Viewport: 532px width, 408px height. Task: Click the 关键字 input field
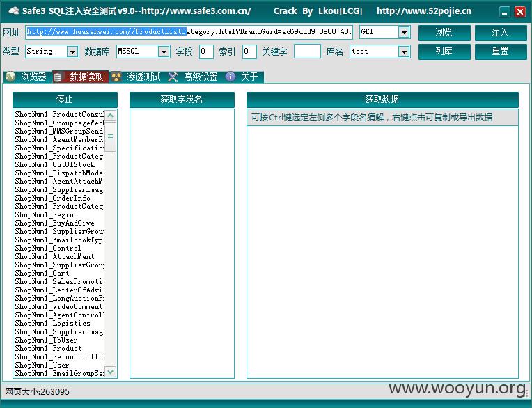(307, 52)
